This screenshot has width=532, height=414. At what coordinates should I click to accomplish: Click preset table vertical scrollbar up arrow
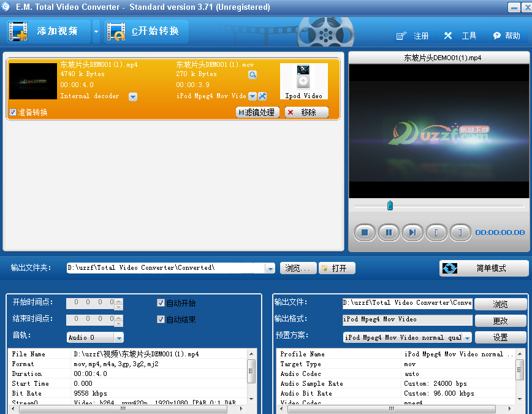point(520,354)
